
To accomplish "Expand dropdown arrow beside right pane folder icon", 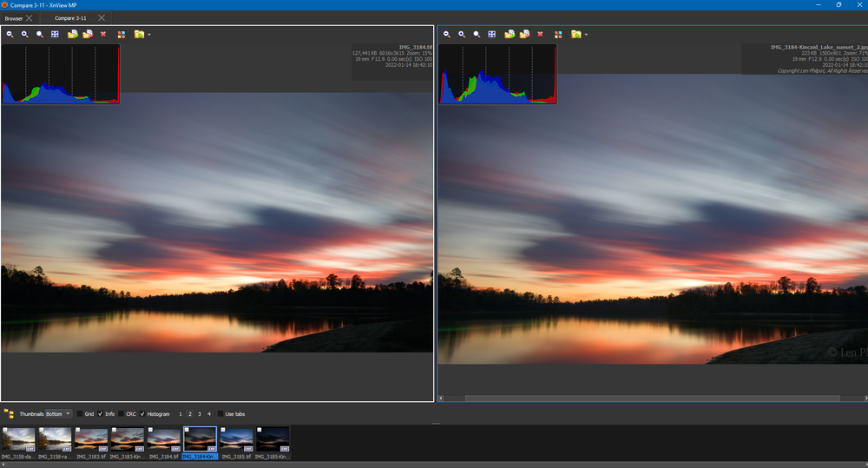I will [586, 35].
